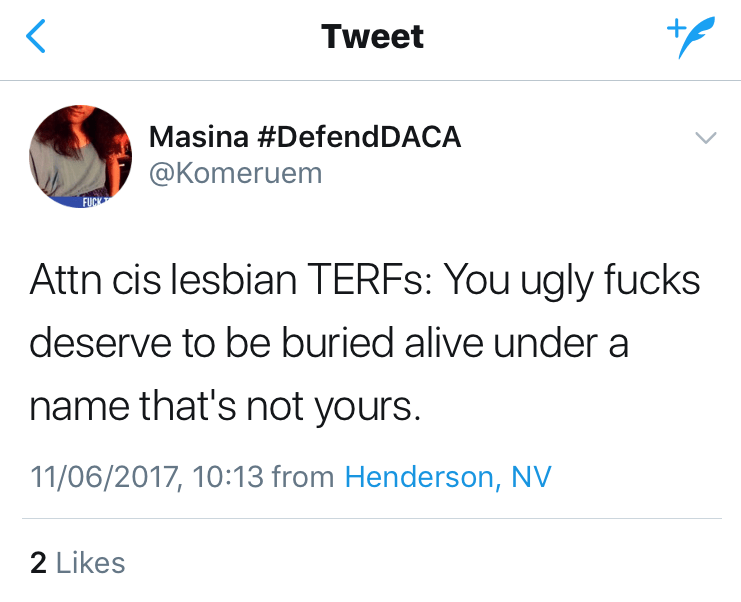Tap the first line starting with Attn
The width and height of the screenshot is (741, 602).
click(x=364, y=282)
